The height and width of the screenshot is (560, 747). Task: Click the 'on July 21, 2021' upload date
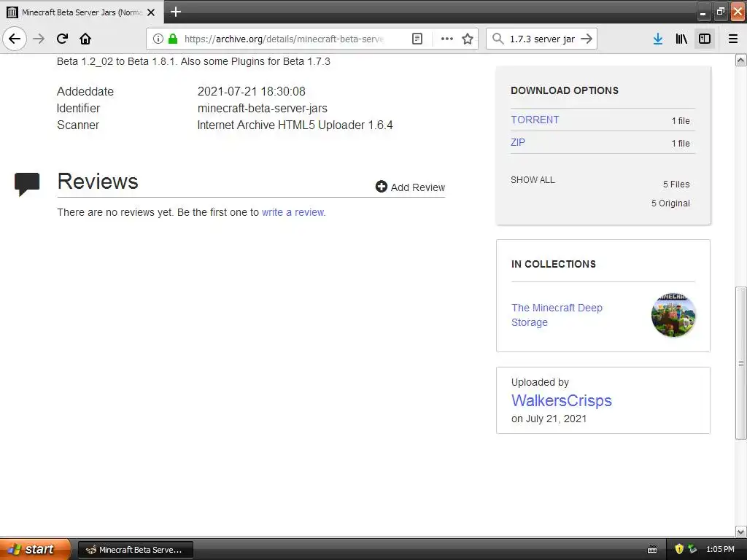pyautogui.click(x=549, y=419)
